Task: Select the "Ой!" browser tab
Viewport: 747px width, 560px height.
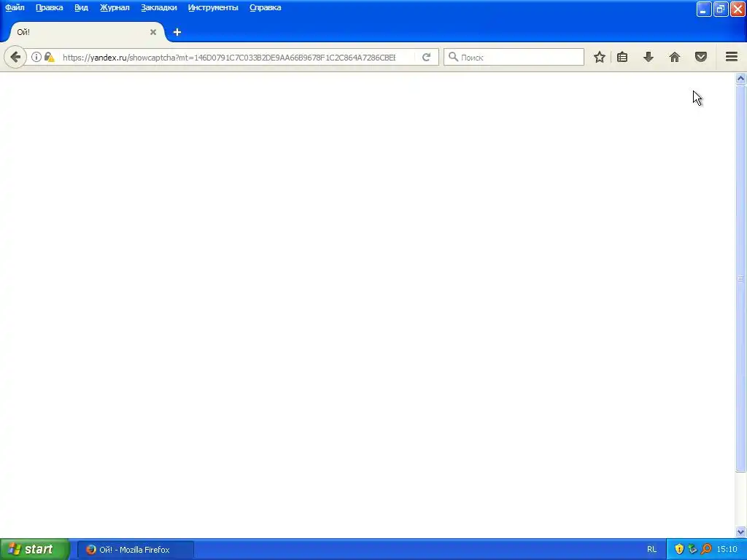Action: point(87,32)
